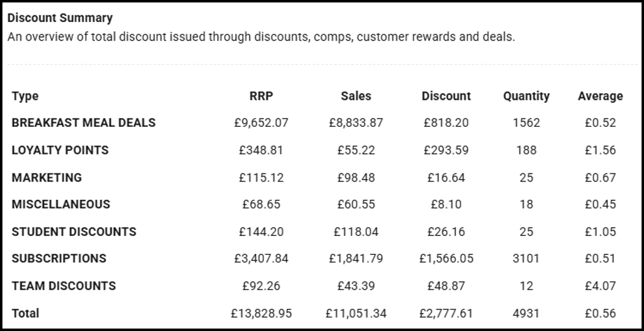This screenshot has height=331, width=644.
Task: Click the £2,777.61 total discount value
Action: pos(446,314)
